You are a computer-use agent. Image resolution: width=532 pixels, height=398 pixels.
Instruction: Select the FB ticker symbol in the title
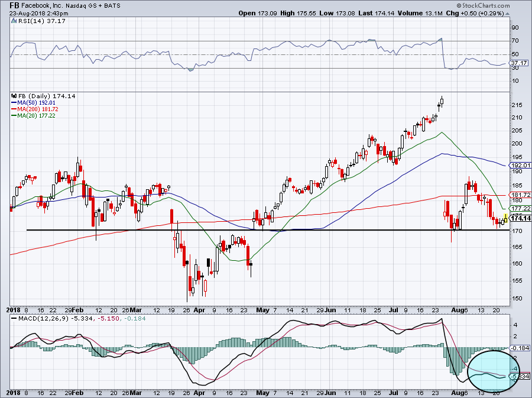point(14,5)
